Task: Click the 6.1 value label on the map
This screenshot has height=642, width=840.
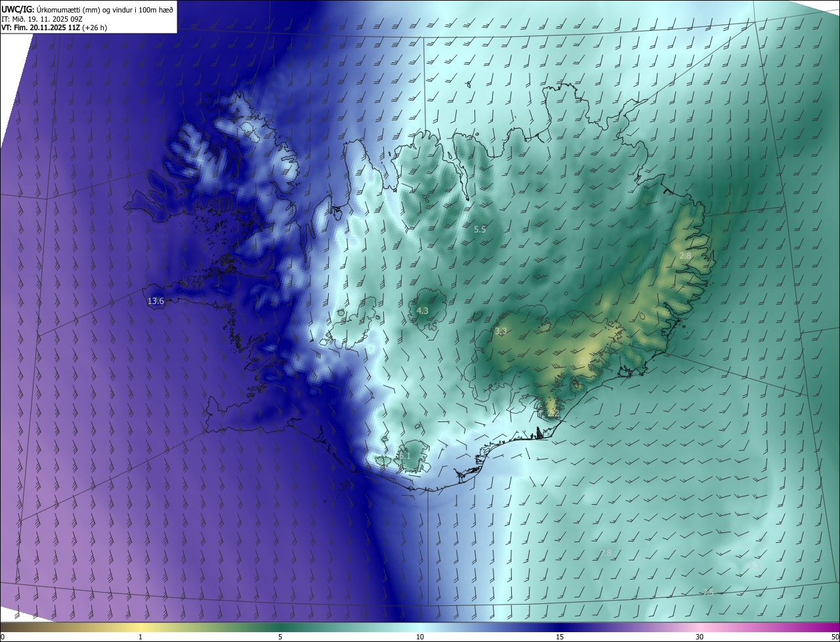Action: [404, 456]
